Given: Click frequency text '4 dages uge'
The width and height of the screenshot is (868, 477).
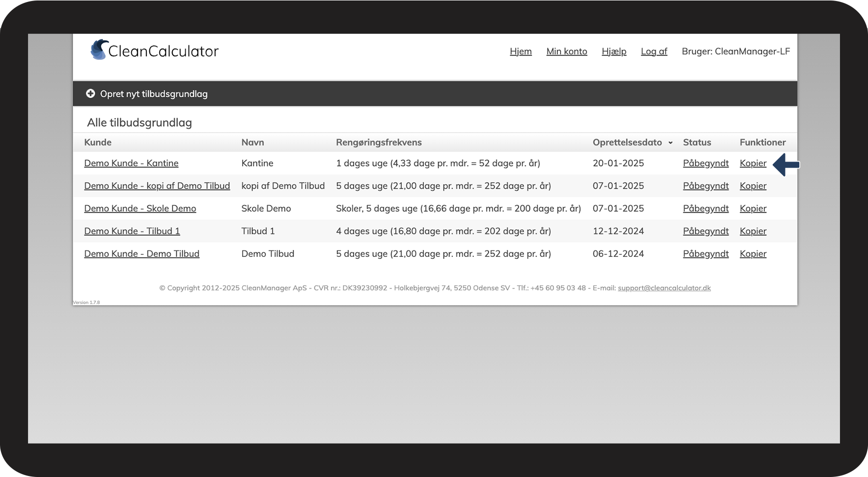Looking at the screenshot, I should 362,231.
